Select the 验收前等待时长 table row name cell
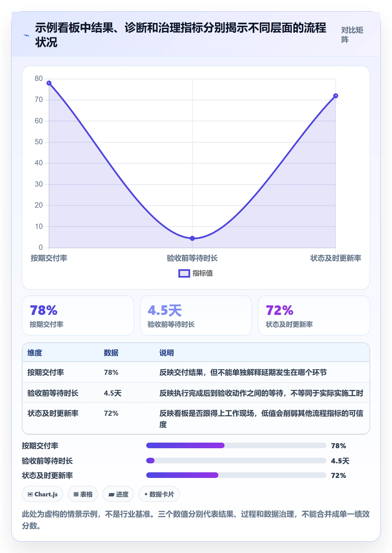The height and width of the screenshot is (553, 392). click(x=53, y=393)
